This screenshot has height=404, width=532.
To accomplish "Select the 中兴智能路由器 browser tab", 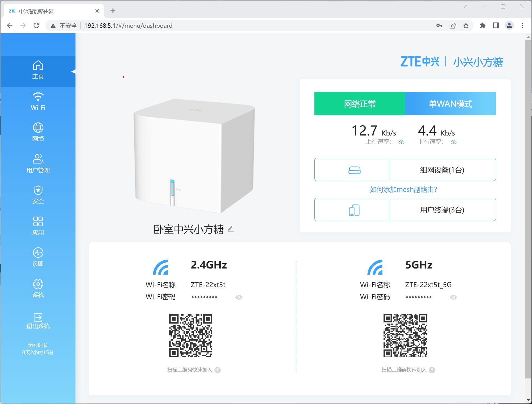I will [x=54, y=11].
